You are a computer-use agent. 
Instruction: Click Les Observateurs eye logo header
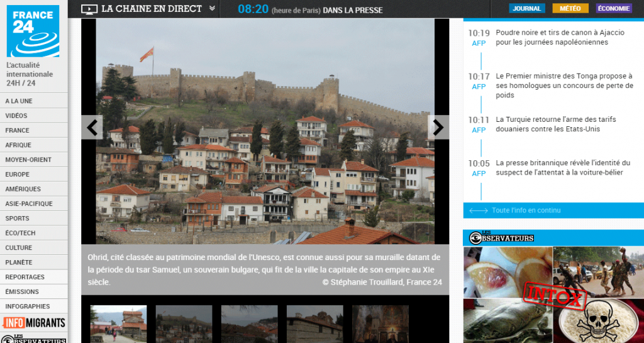(501, 238)
